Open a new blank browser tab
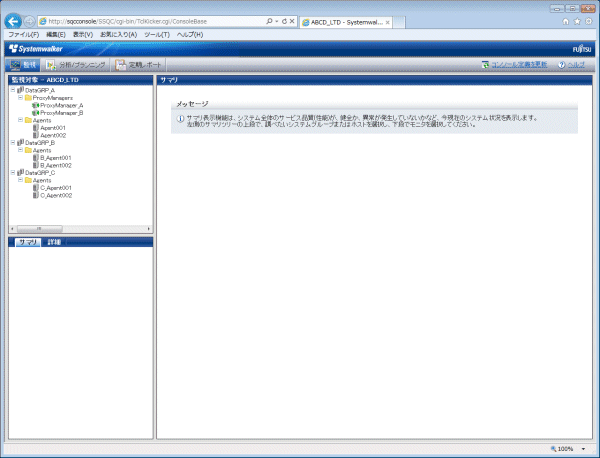Screen dimensions: 600x458 pos(399,23)
